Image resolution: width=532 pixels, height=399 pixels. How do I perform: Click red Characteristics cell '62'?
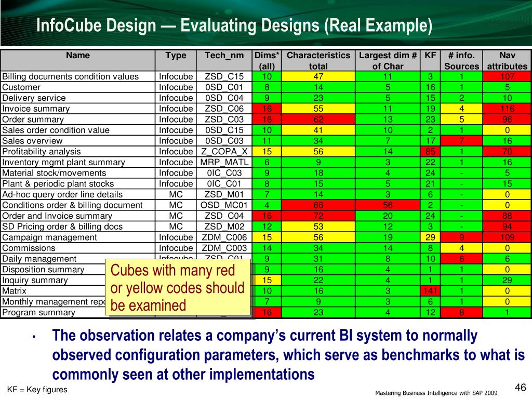pyautogui.click(x=318, y=119)
